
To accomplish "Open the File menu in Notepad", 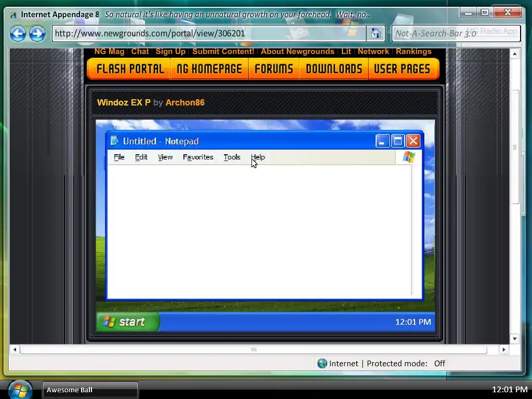I will [119, 157].
